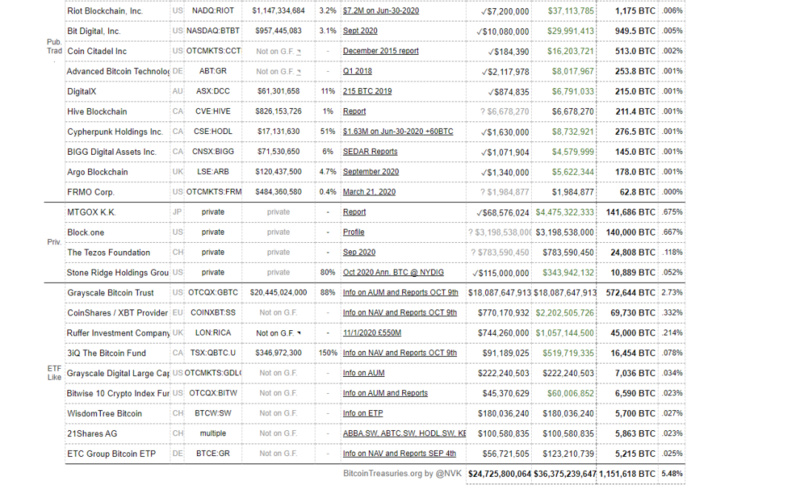The width and height of the screenshot is (800, 502).
Task: Select the BTCE:GR ticker cell
Action: 213,454
